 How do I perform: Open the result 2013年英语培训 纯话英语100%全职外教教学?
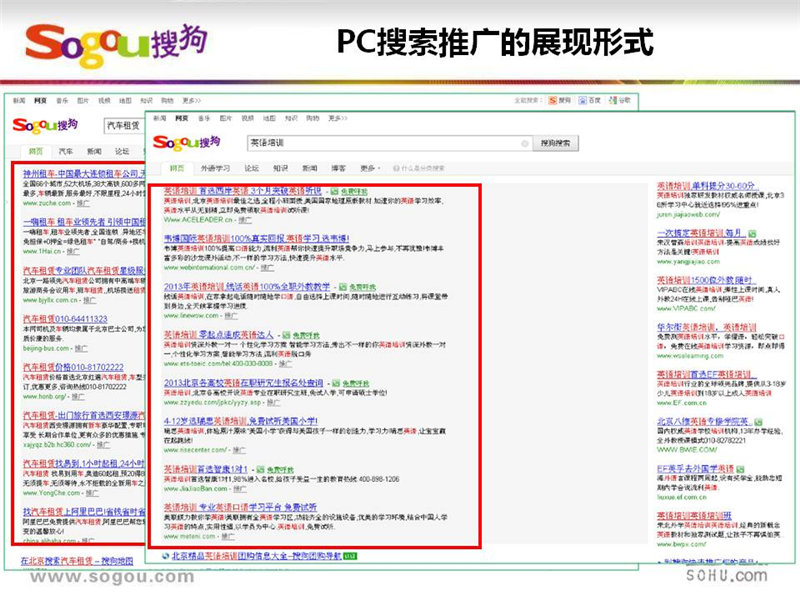point(247,287)
